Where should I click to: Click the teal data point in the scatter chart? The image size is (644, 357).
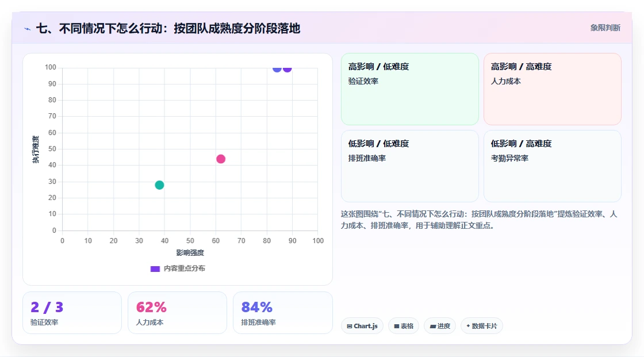[159, 185]
